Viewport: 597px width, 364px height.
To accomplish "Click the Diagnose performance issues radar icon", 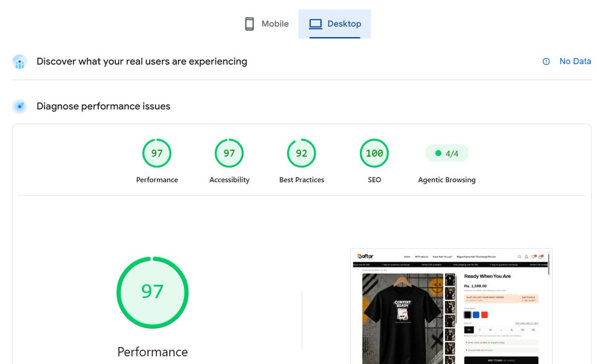I will 20,106.
